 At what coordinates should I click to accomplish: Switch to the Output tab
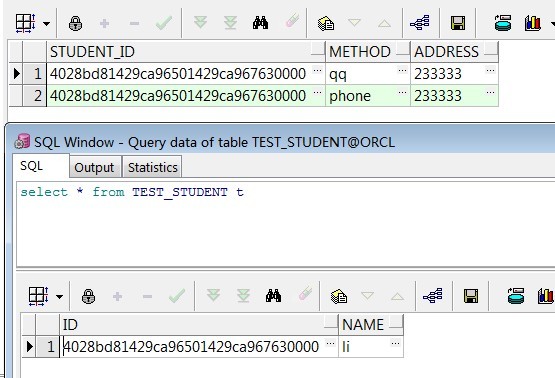tap(94, 167)
